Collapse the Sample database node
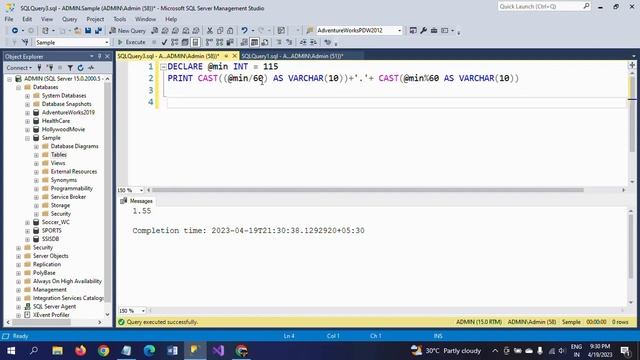Screen dimensions: 640x360 click(x=27, y=138)
